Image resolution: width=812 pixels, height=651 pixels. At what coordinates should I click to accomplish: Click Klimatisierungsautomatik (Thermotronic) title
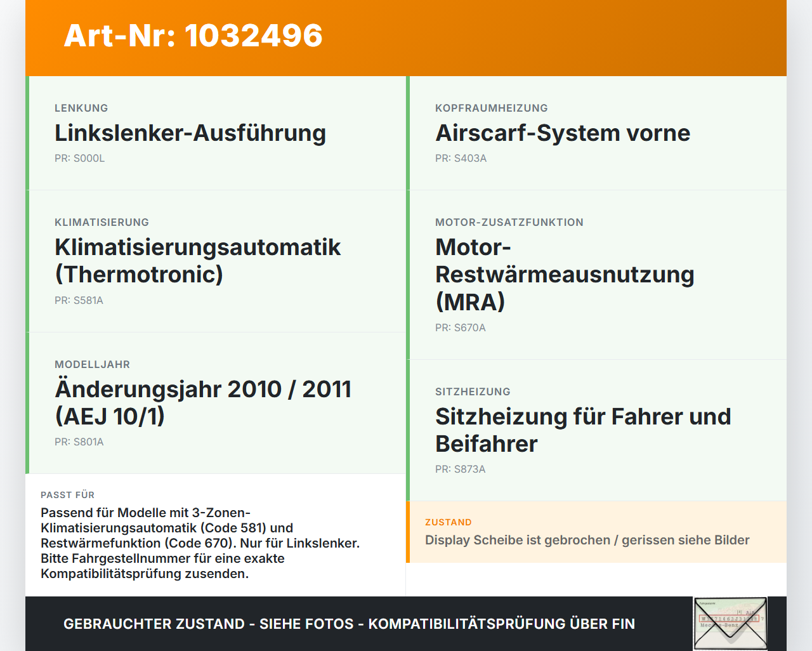pyautogui.click(x=198, y=261)
